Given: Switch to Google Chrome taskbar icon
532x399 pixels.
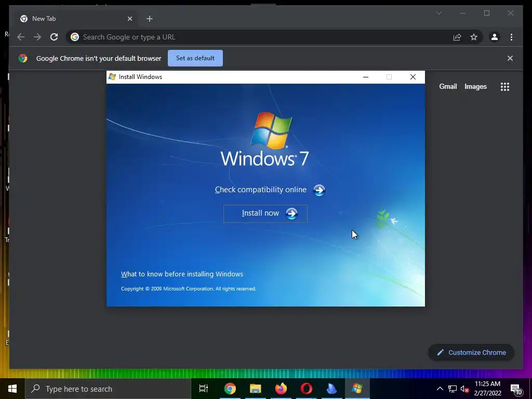Looking at the screenshot, I should (x=230, y=389).
